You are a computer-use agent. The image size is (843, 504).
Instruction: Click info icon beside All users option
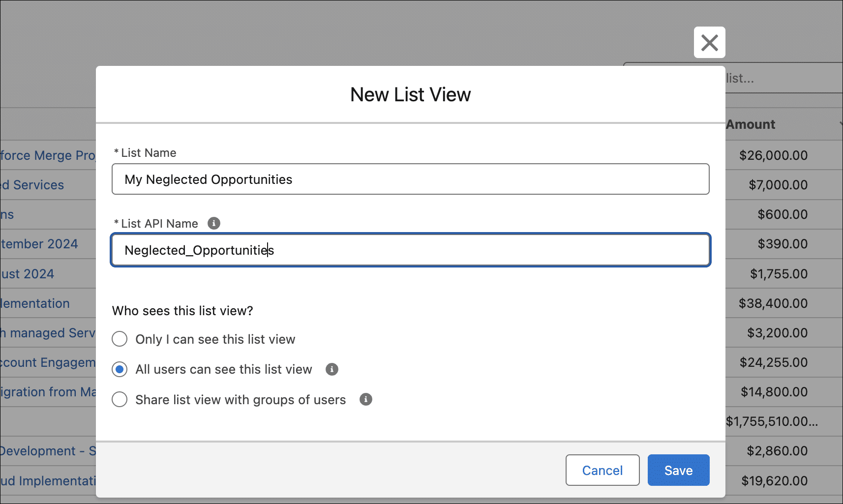[332, 369]
